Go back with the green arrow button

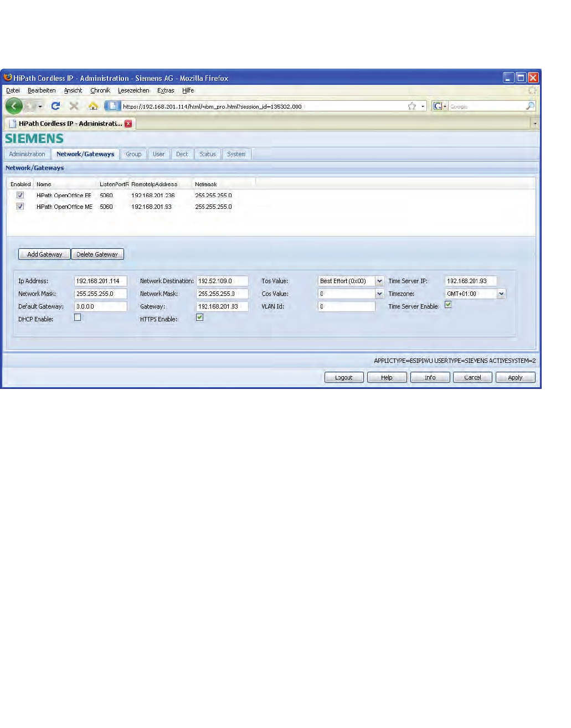tap(14, 106)
